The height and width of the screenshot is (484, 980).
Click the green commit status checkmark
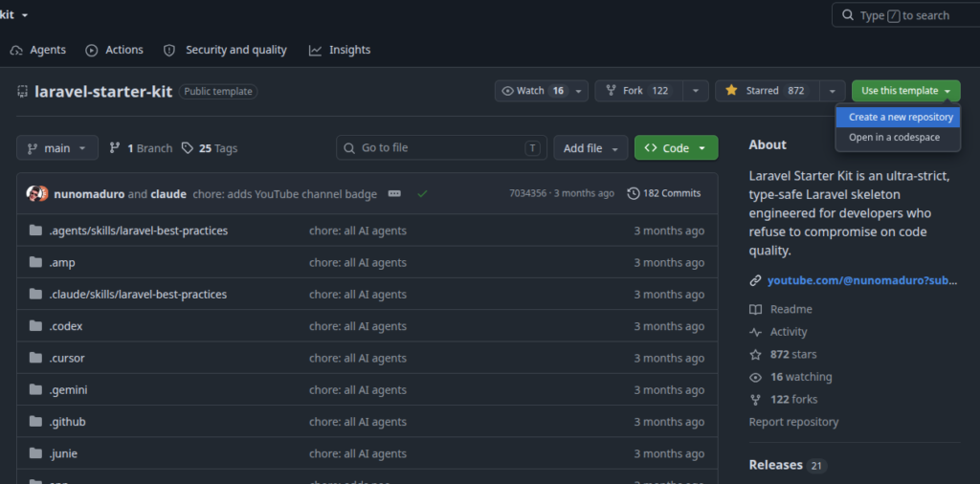point(422,193)
